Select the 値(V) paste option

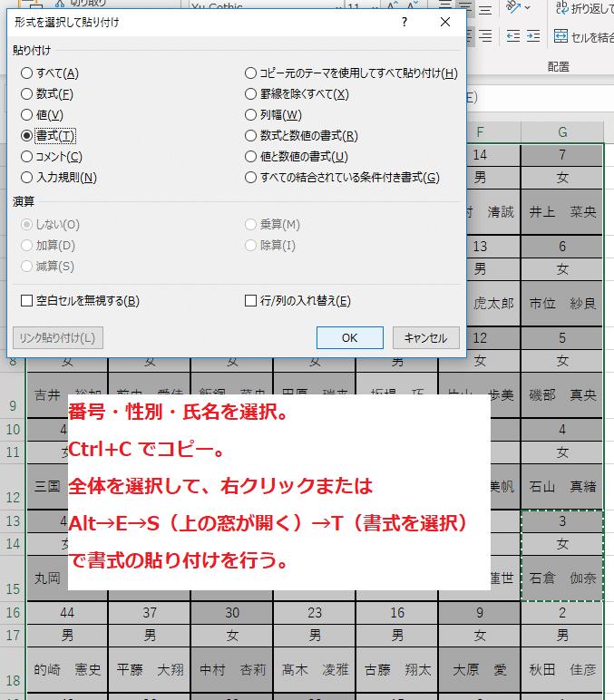tap(42, 115)
